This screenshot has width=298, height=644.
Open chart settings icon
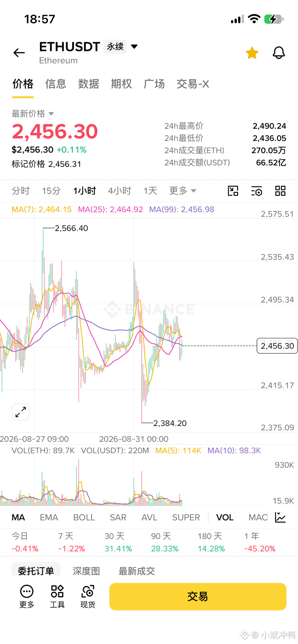pos(257,191)
